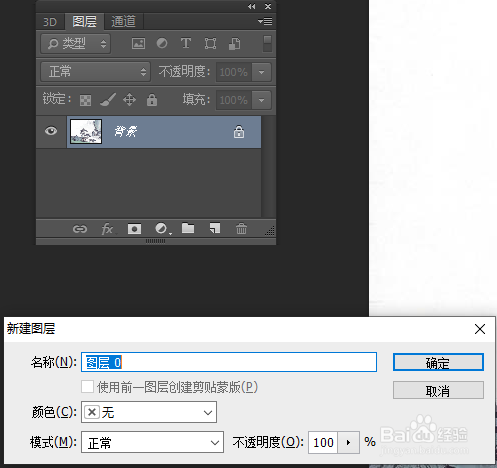
Task: Filter layers by type (T) icon
Action: pos(186,43)
